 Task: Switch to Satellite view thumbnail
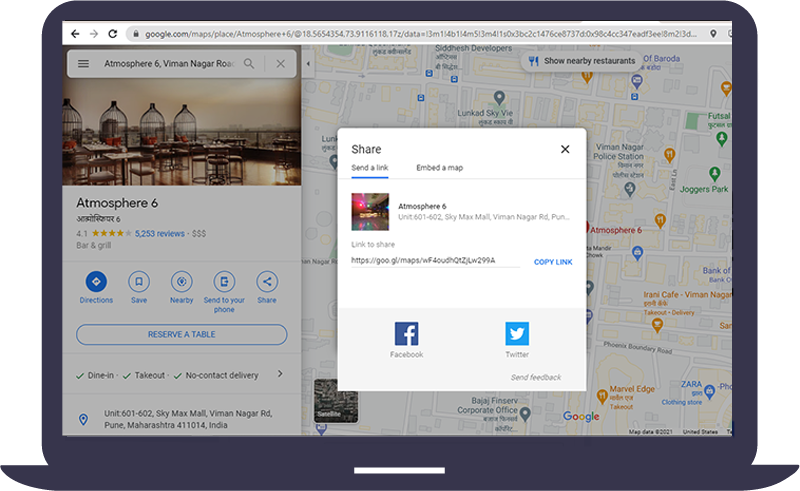tap(335, 401)
